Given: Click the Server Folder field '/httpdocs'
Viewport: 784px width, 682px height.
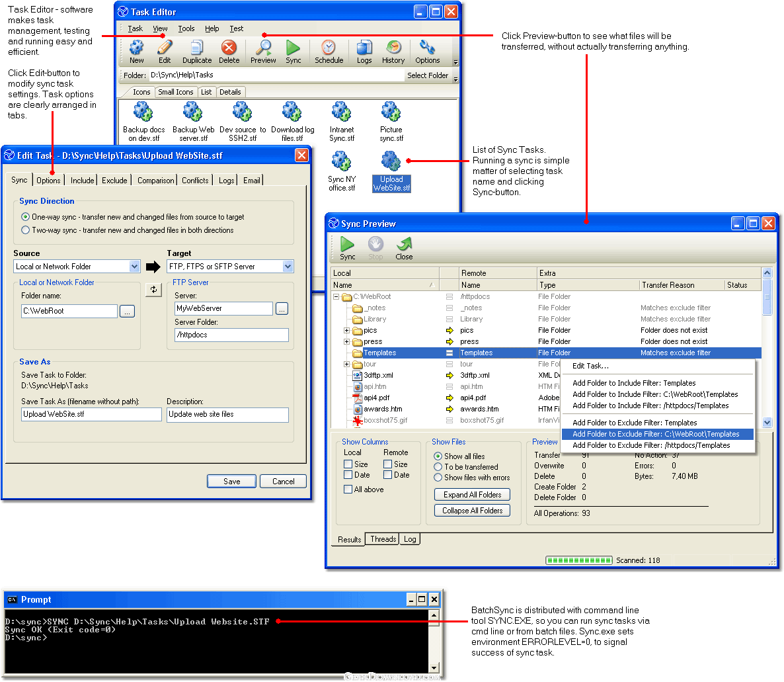Looking at the screenshot, I should 231,335.
